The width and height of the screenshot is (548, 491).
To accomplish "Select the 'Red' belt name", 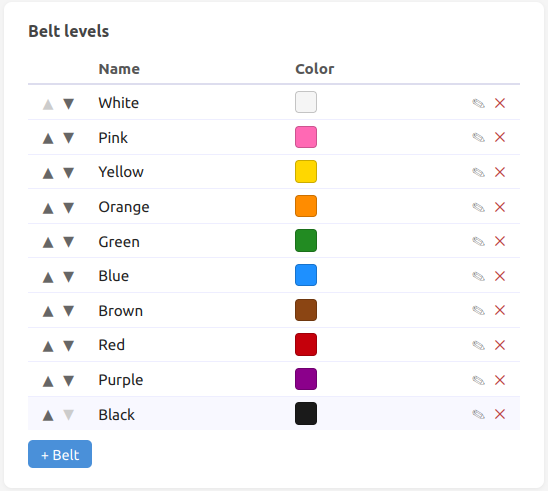I will click(x=112, y=345).
